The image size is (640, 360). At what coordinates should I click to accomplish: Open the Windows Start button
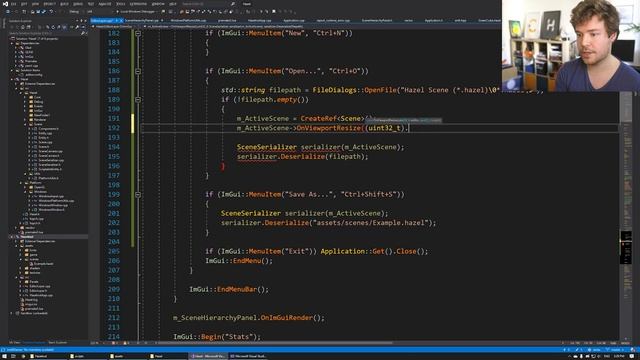(x=4, y=356)
